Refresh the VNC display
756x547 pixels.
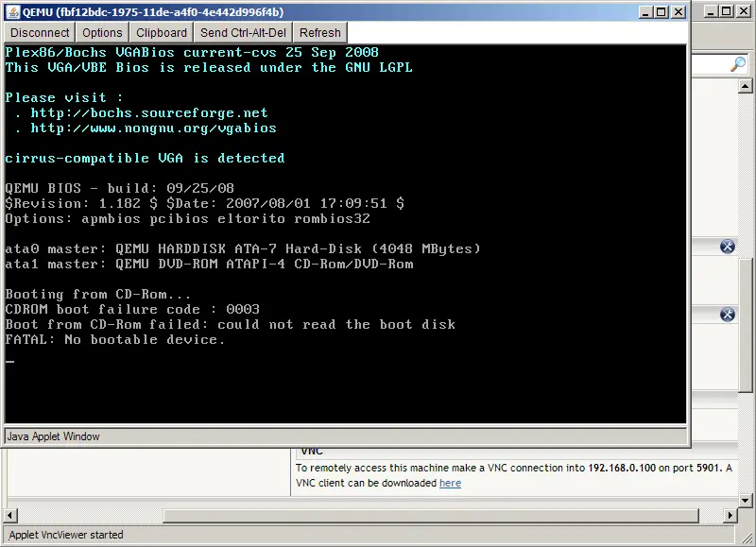[319, 33]
